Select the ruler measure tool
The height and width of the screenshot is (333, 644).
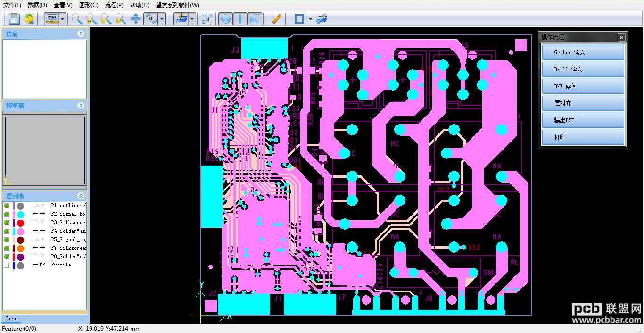(277, 19)
